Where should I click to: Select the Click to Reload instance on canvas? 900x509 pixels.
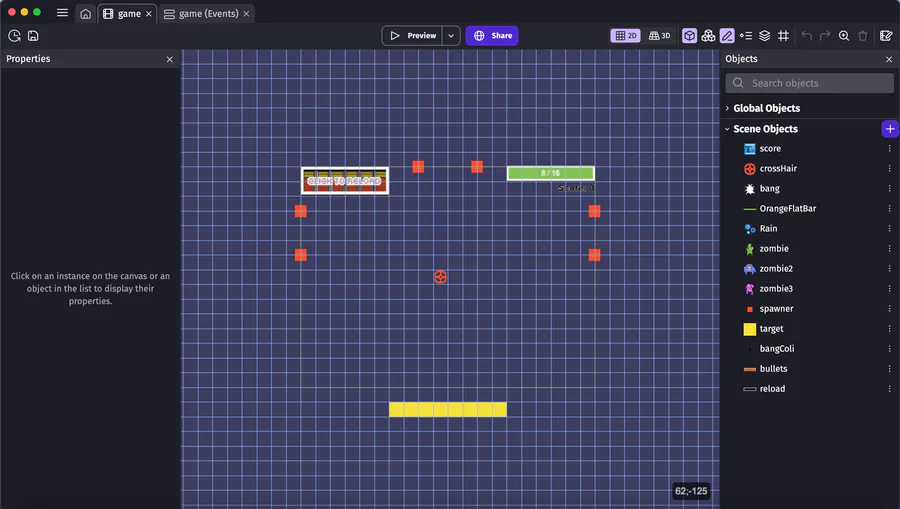tap(345, 181)
